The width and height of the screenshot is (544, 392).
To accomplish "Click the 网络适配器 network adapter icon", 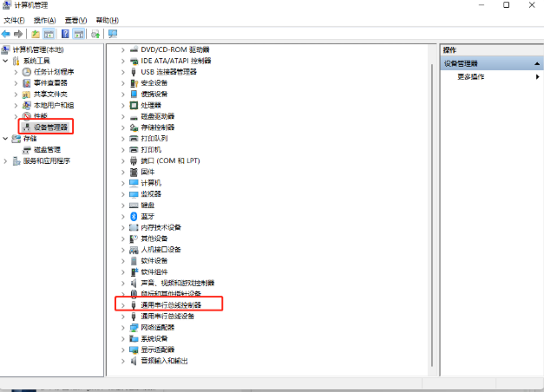I will [134, 328].
